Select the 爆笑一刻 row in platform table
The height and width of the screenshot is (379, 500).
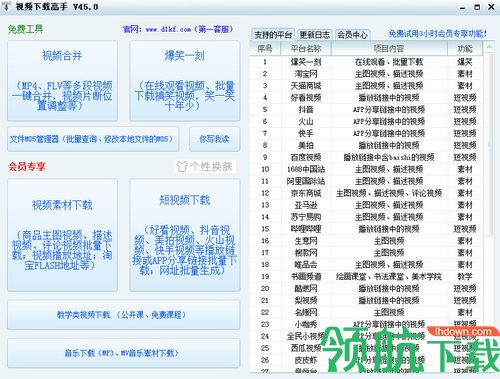[366, 62]
